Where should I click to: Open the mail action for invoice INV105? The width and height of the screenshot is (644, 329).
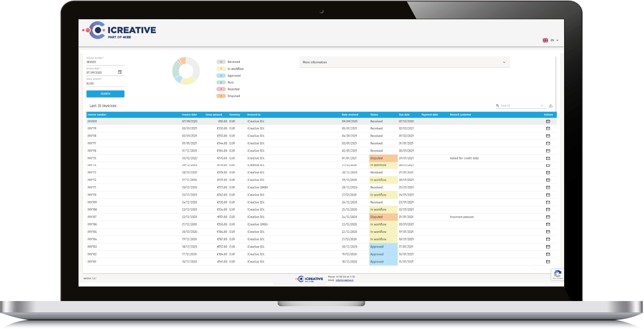pyautogui.click(x=548, y=232)
